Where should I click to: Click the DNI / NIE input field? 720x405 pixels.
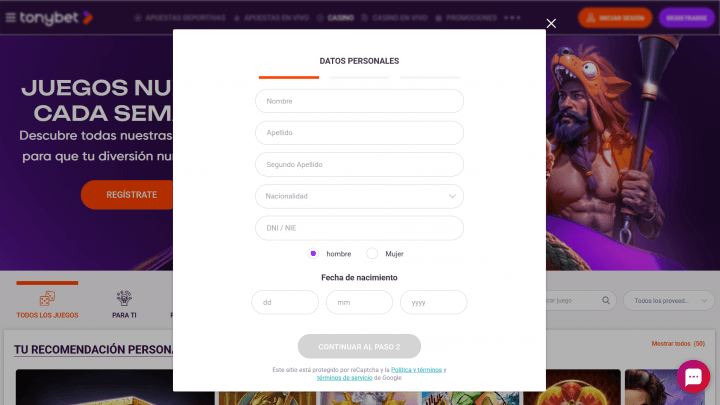(359, 228)
